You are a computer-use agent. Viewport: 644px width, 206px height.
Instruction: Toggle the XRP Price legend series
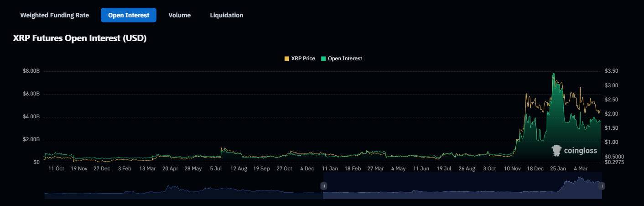[300, 58]
